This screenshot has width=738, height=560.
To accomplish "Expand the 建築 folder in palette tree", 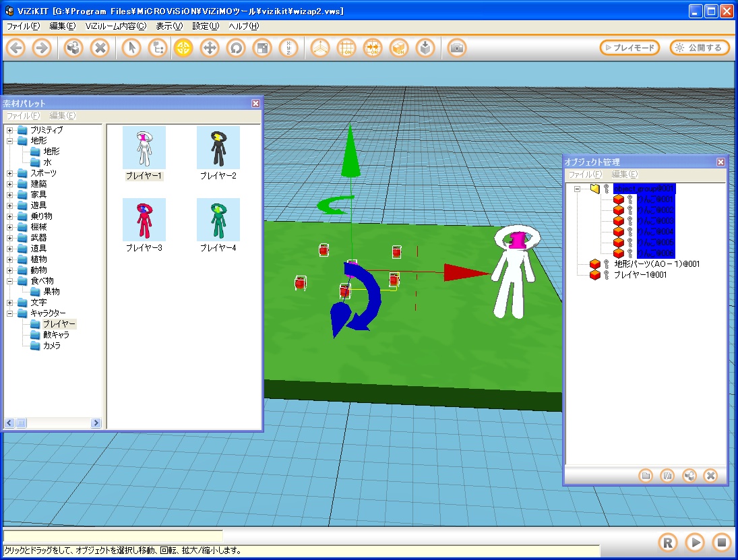I will pos(10,184).
